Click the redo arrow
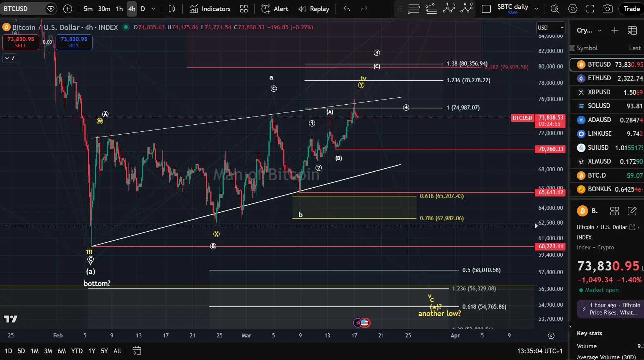This screenshot has height=360, width=644. (x=364, y=9)
